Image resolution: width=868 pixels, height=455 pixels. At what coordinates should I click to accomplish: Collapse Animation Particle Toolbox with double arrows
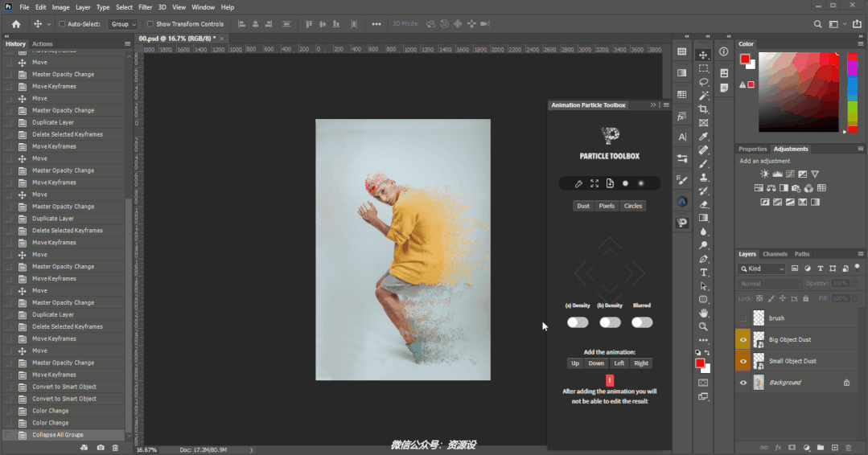click(x=653, y=105)
